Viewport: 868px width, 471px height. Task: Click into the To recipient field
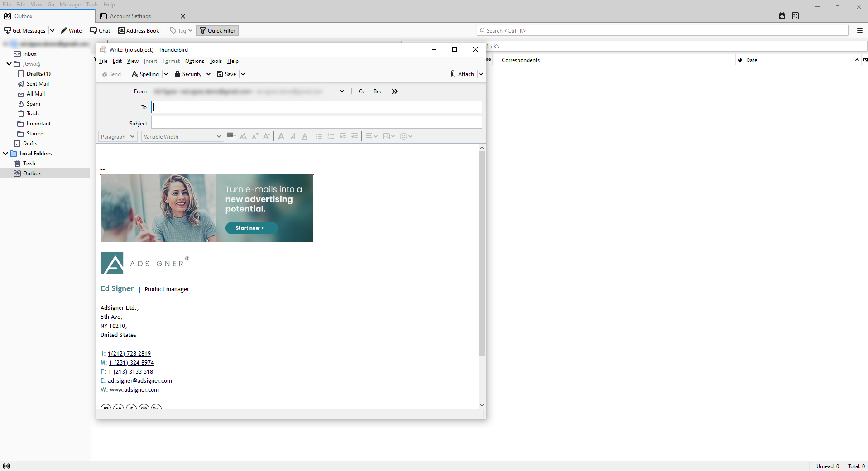(x=317, y=107)
